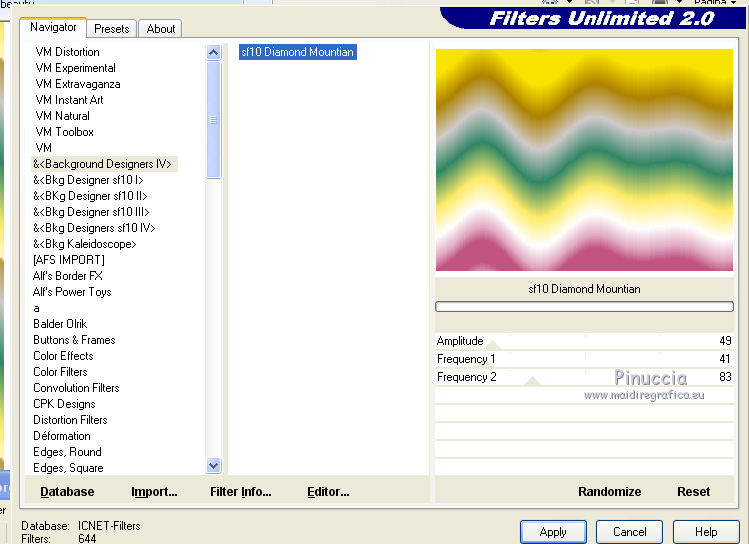The width and height of the screenshot is (749, 544).
Task: Open Help
Action: click(x=706, y=532)
